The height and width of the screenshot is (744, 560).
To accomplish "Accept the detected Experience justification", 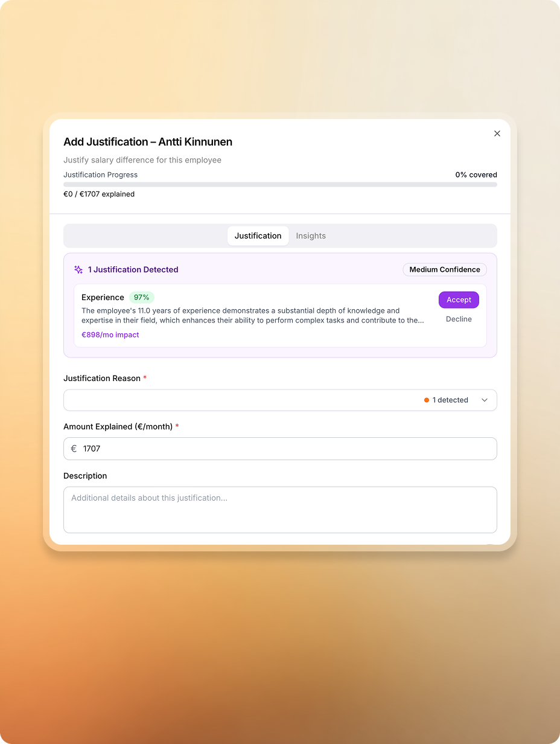I will point(459,300).
